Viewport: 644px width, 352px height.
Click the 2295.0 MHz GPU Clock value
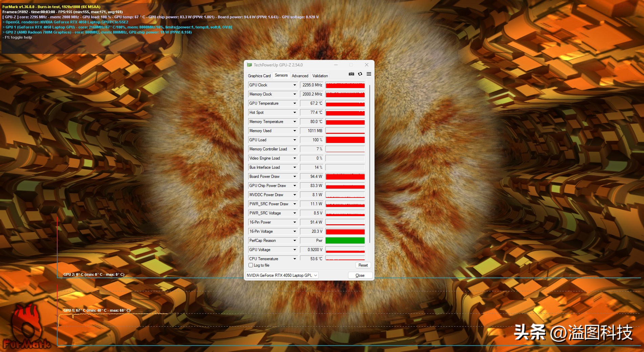tap(312, 85)
